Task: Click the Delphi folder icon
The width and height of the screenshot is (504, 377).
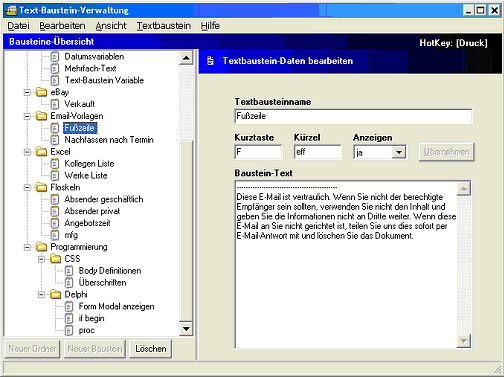Action: 55,294
